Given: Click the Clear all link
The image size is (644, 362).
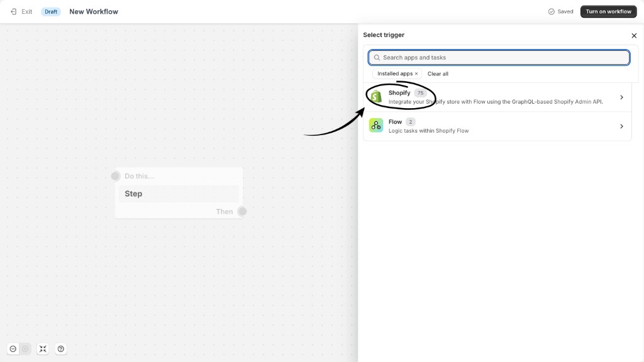Looking at the screenshot, I should 438,74.
